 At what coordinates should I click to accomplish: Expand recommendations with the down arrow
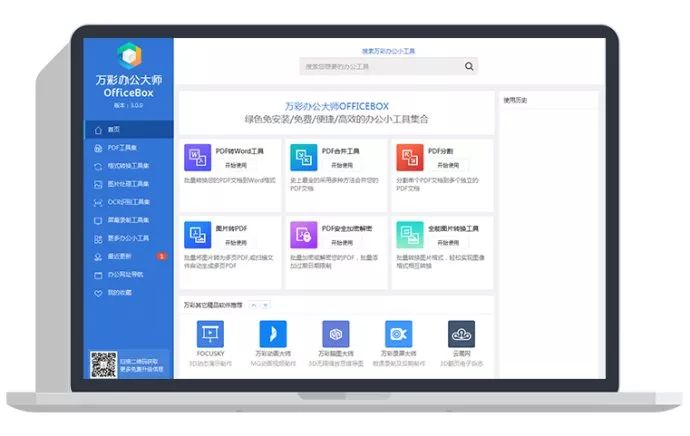(x=265, y=305)
